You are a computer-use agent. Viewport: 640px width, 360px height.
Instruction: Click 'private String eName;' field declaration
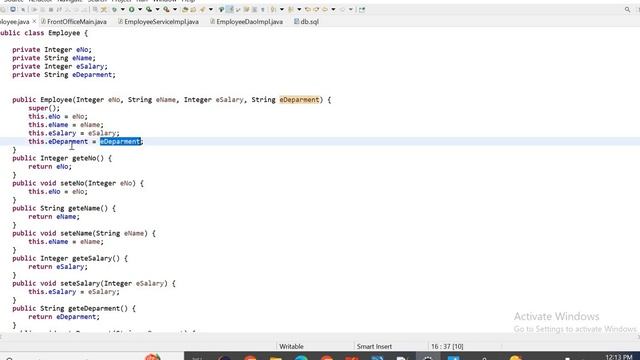54,58
